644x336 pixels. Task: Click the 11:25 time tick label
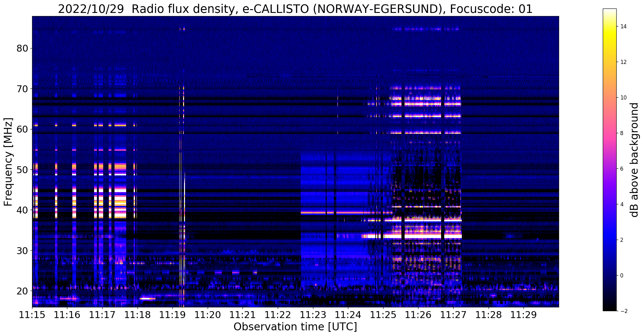click(x=383, y=315)
